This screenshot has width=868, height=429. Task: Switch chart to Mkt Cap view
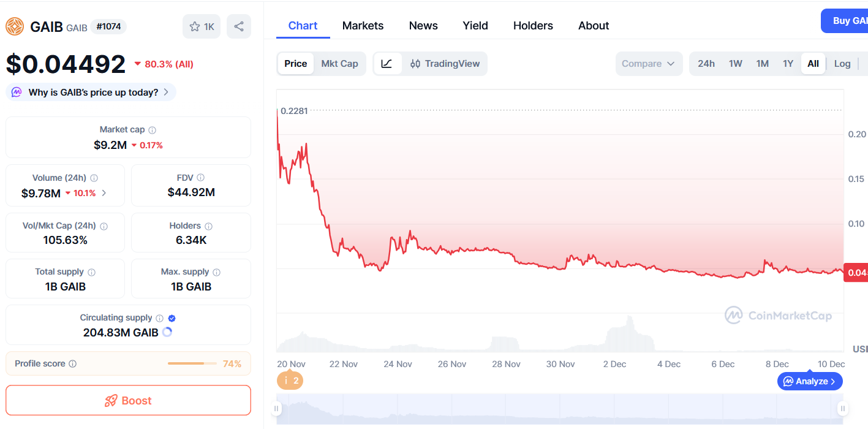(x=339, y=64)
